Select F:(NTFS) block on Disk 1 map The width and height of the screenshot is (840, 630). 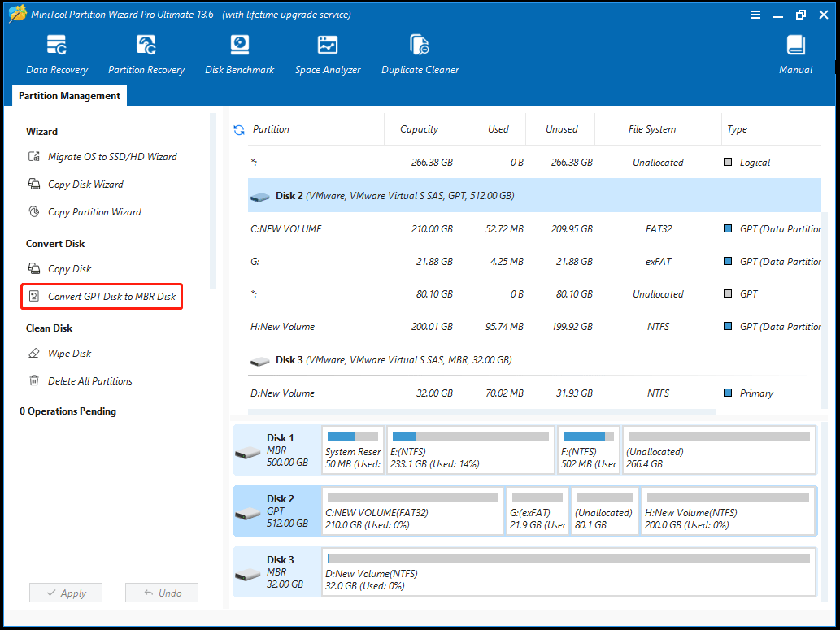589,450
